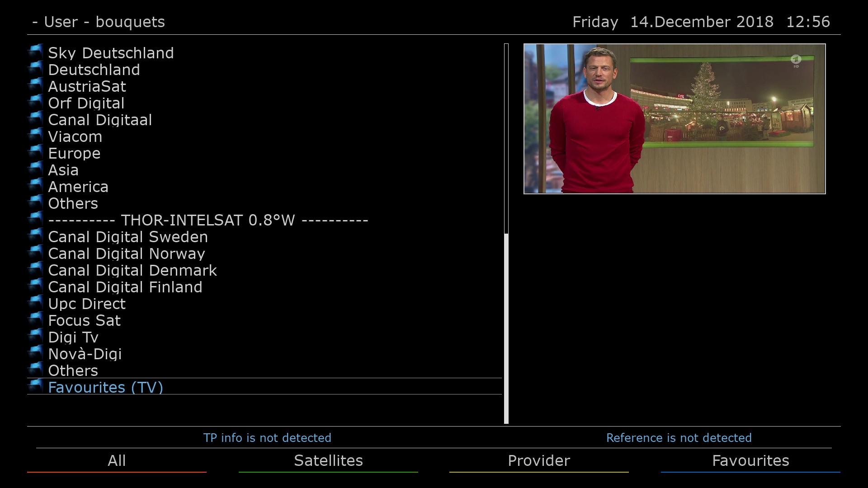Screen dimensions: 868x488
Task: Open the Favourites tab
Action: tap(750, 460)
